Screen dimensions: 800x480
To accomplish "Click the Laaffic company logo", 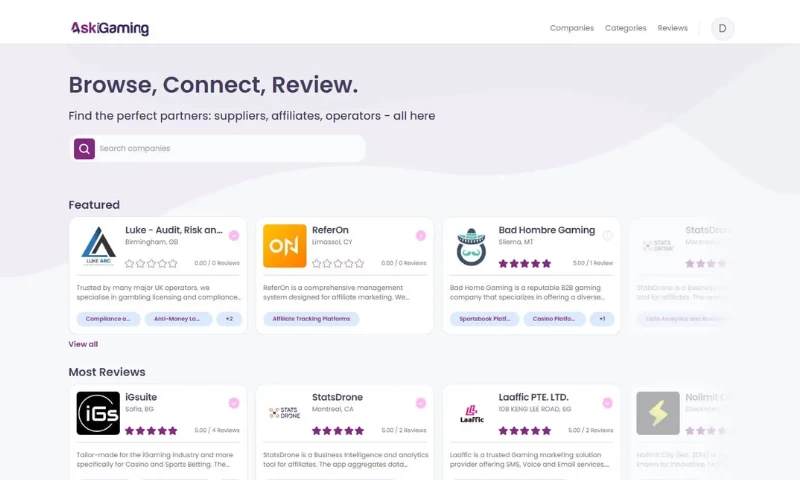I will click(471, 413).
